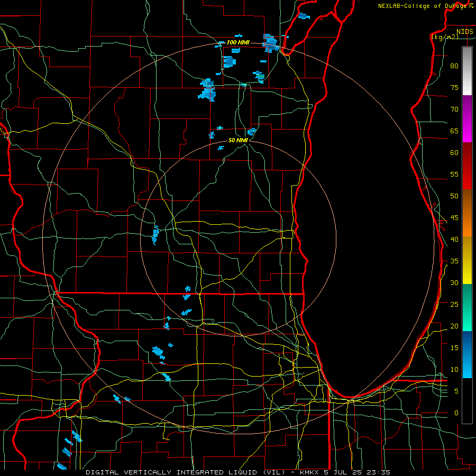
Task: Click the blue segment of the color bar
Action: tap(467, 354)
